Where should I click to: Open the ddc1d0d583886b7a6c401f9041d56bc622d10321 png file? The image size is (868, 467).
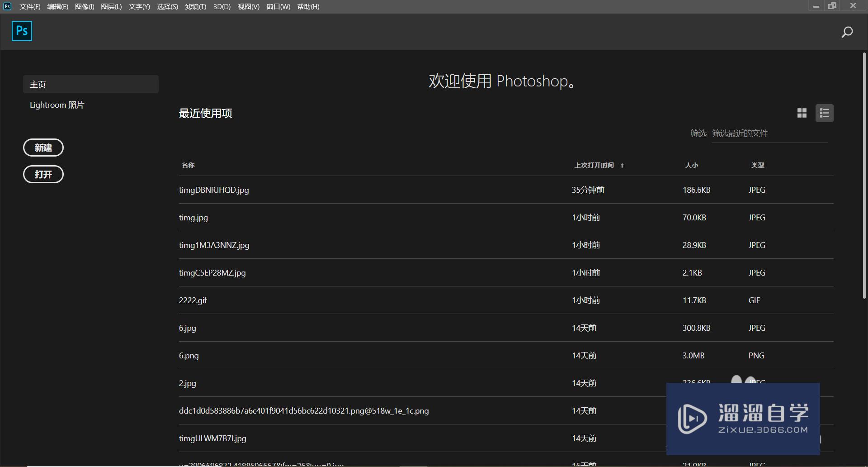(x=304, y=411)
